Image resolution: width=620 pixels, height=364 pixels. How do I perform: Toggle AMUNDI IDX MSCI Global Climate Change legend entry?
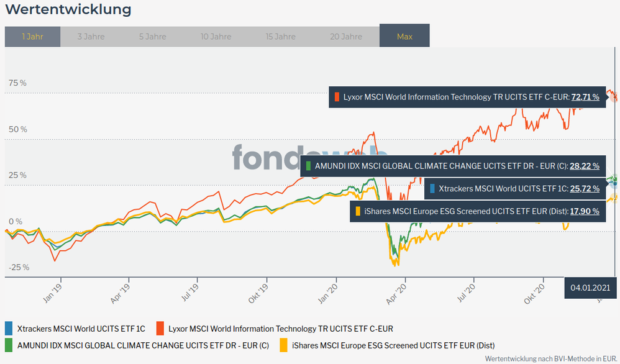point(143,345)
